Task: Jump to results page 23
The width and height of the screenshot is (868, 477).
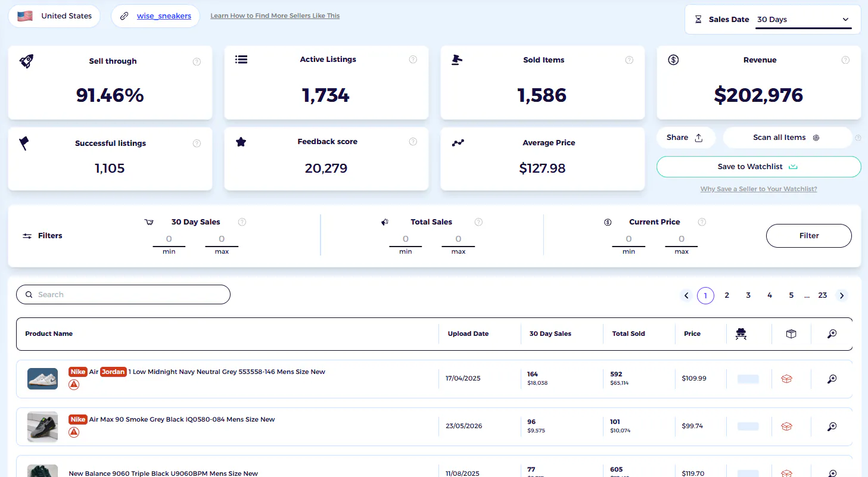Action: point(823,295)
